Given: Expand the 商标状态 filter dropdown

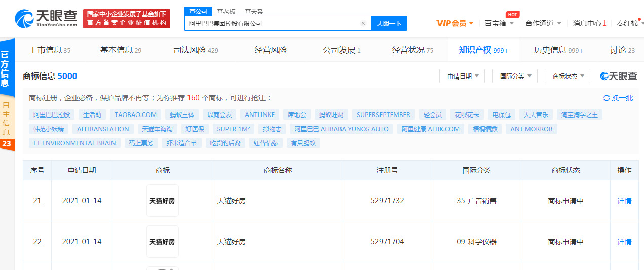Looking at the screenshot, I should coord(567,76).
